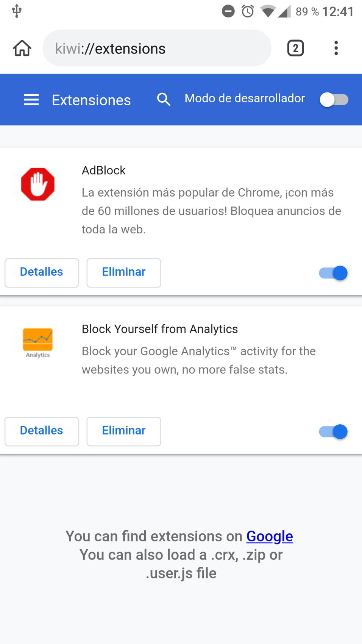Viewport: 362px width, 644px height.
Task: Click the Block Yourself from Analytics icon
Action: point(38,342)
